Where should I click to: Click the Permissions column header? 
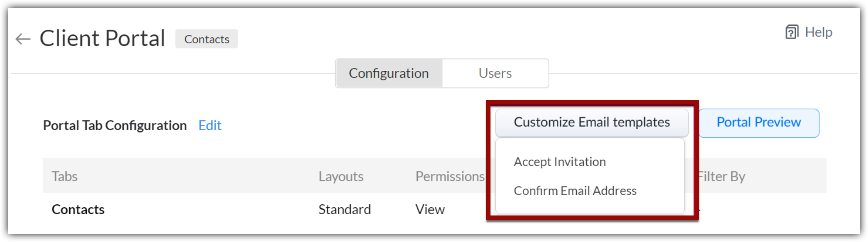click(450, 177)
